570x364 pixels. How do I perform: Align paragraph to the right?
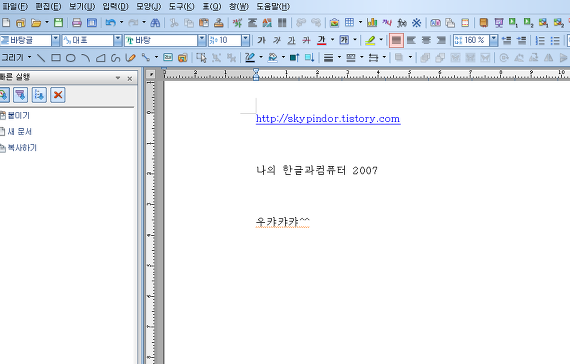[441, 40]
